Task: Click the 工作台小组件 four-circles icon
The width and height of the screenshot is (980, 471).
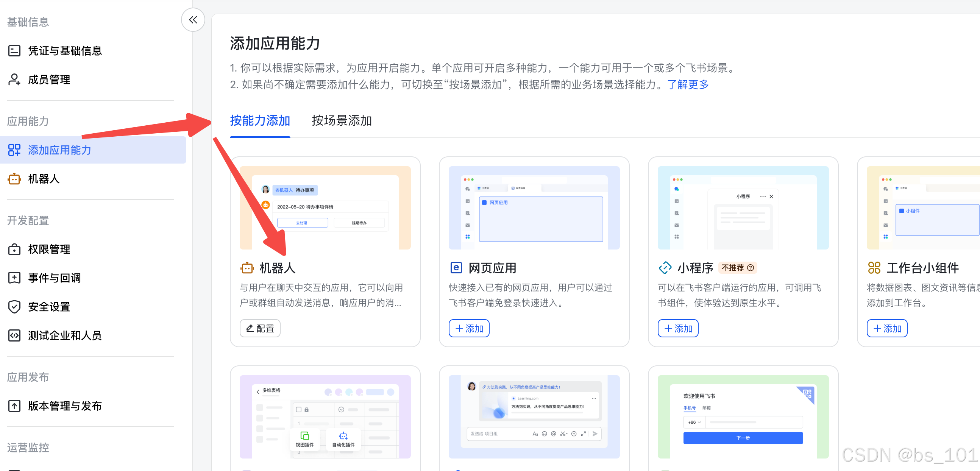Action: click(x=874, y=268)
